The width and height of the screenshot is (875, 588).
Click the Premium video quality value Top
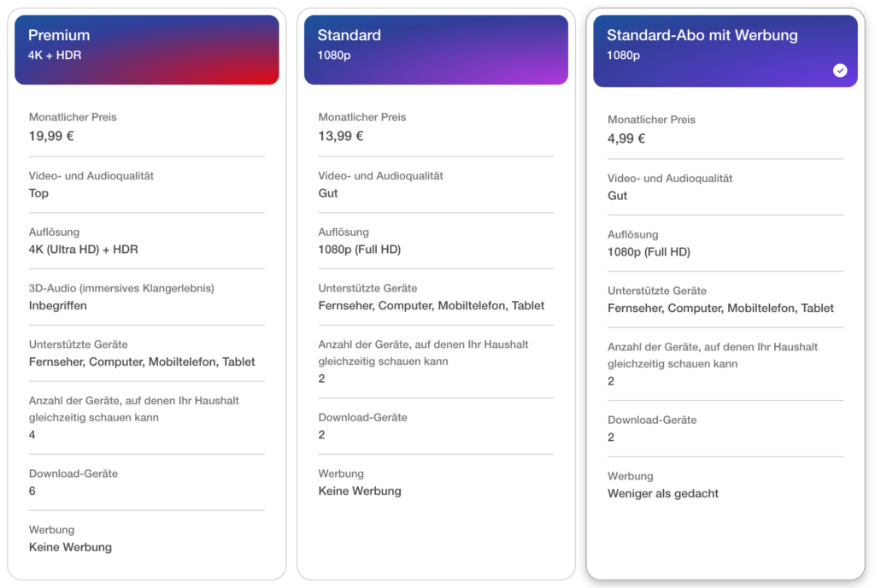tap(38, 193)
